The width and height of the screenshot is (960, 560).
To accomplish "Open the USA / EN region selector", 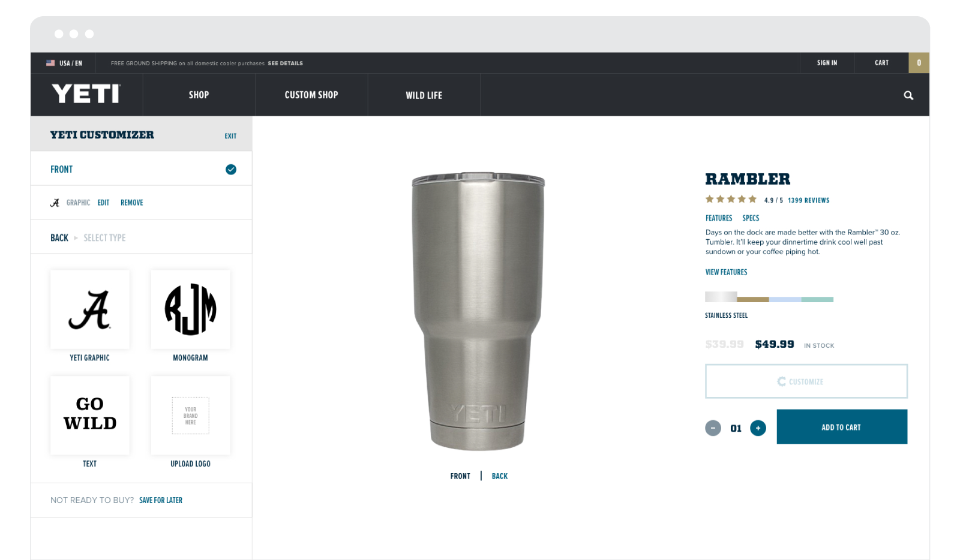I will coord(64,63).
